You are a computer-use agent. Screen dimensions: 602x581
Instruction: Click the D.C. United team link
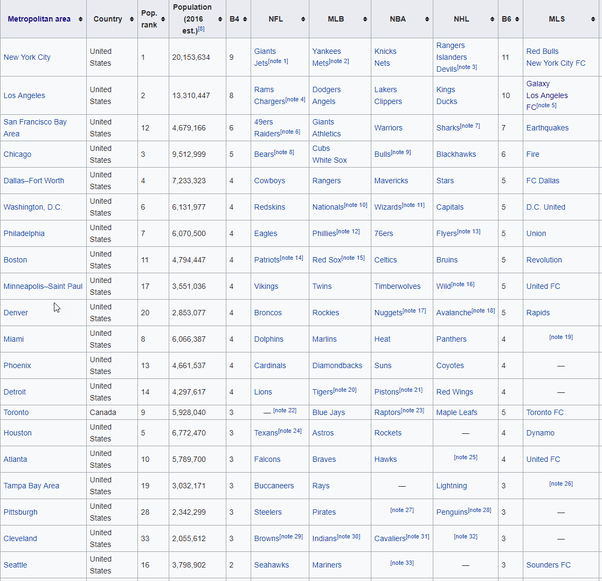[x=546, y=207]
